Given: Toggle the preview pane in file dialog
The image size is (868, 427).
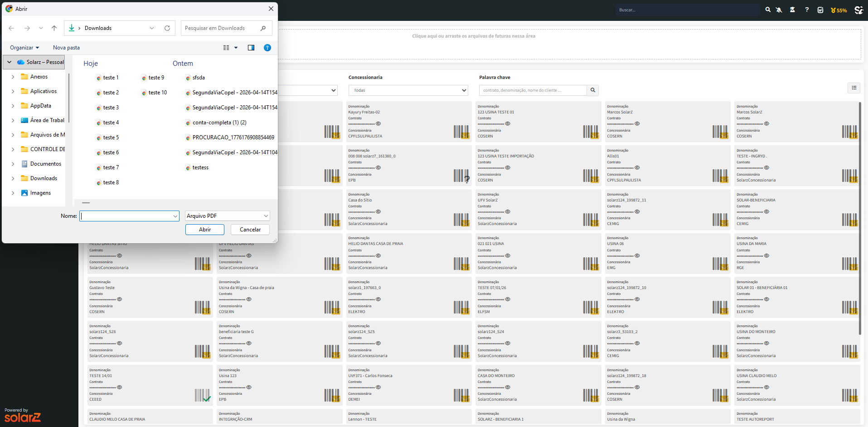Looking at the screenshot, I should click(x=251, y=48).
